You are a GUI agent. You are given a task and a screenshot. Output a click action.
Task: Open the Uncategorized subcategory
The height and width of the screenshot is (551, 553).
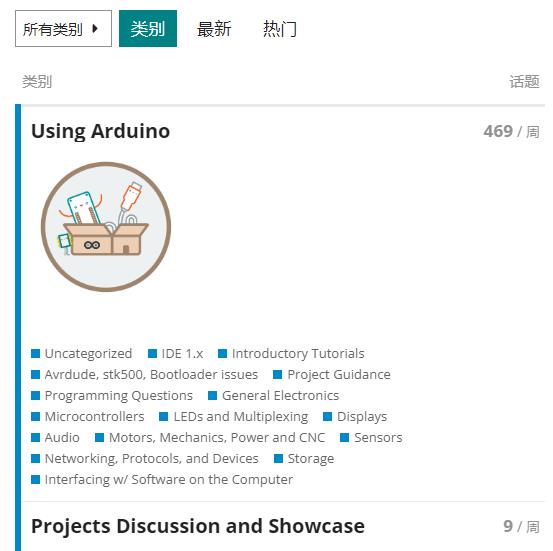pos(88,353)
